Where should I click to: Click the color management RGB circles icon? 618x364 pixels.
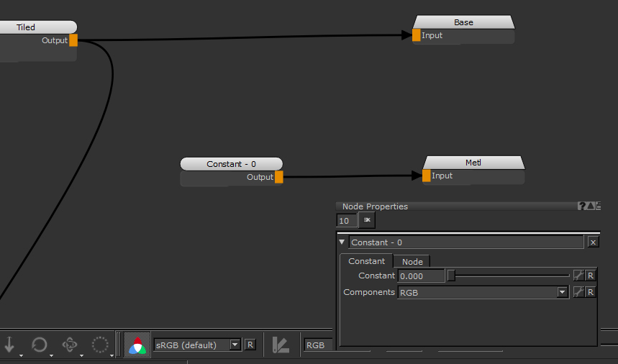[136, 345]
